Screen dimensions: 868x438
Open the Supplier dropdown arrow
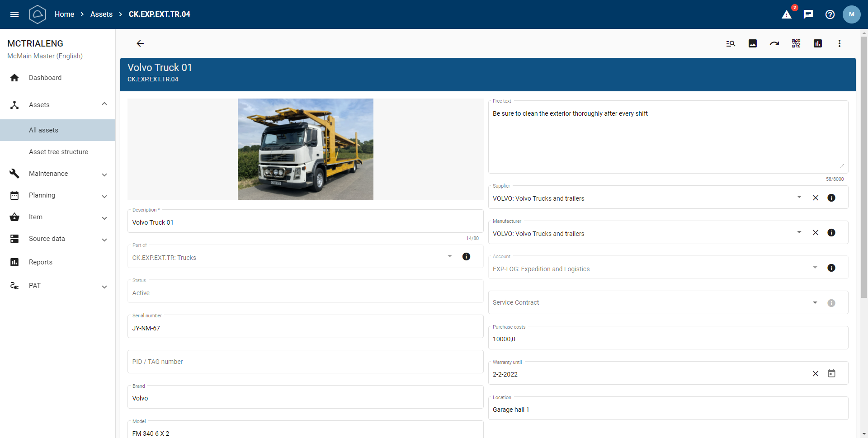point(799,197)
